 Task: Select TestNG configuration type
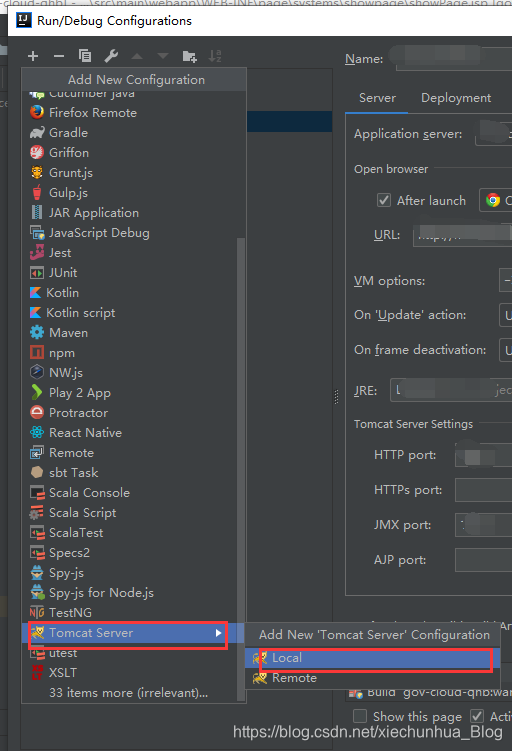pos(130,613)
